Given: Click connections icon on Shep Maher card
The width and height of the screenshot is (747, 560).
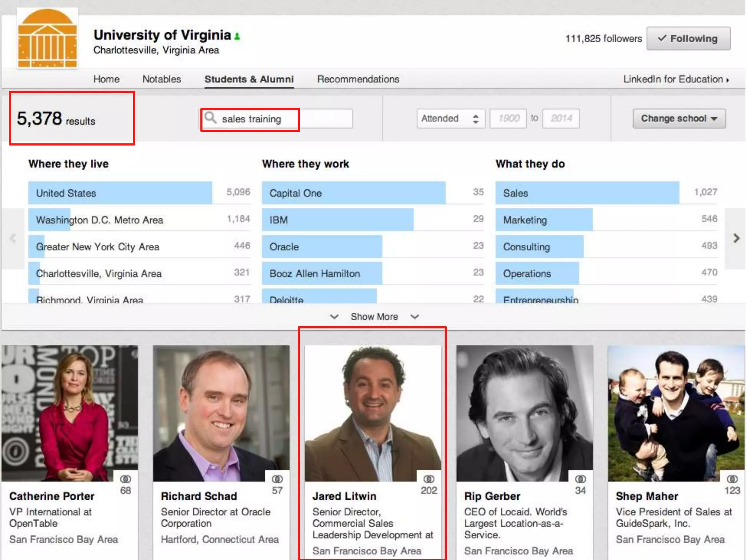Looking at the screenshot, I should (x=732, y=479).
